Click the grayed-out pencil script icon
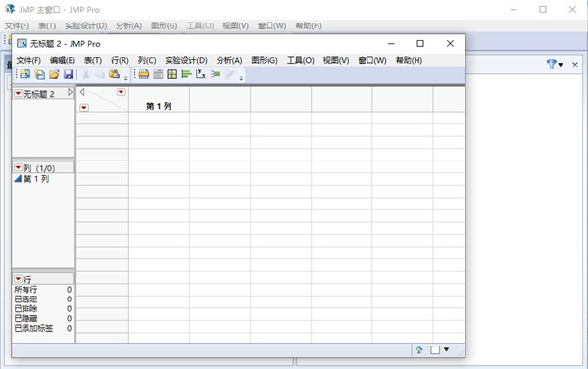Viewport: 588px width, 369px height. click(x=229, y=74)
